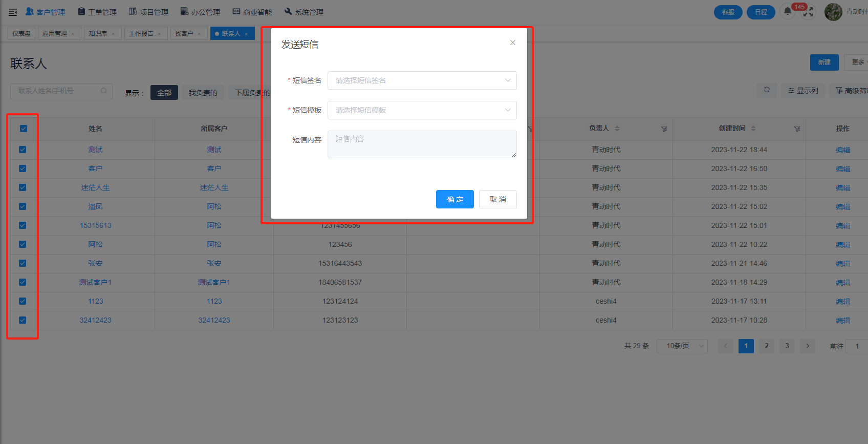Sort by 创建时间 column arrows
The image size is (868, 444).
click(x=753, y=129)
